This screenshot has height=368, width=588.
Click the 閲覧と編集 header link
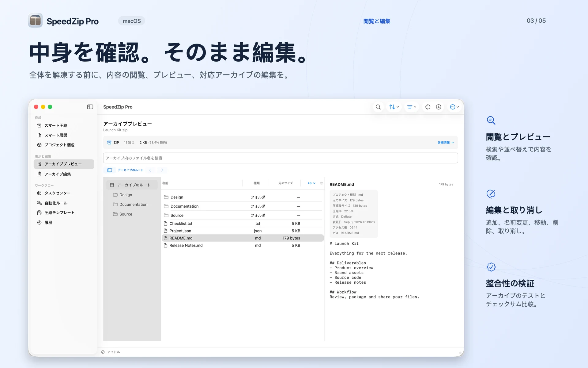tap(377, 21)
